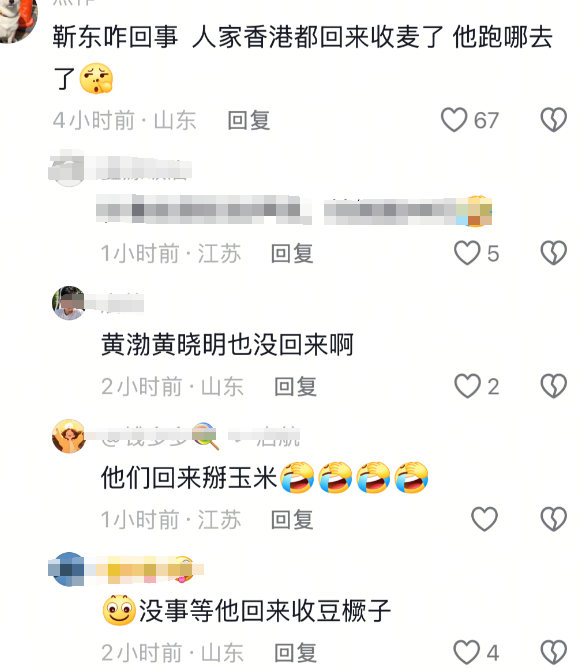Viewport: 581px width, 668px height.
Task: Select the 靳东咋回事 comment text
Action: click(302, 58)
